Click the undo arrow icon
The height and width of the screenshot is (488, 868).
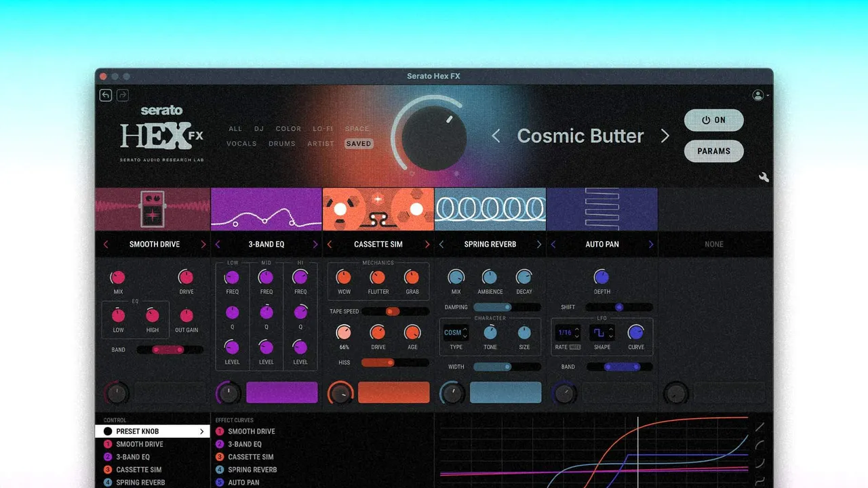click(106, 96)
